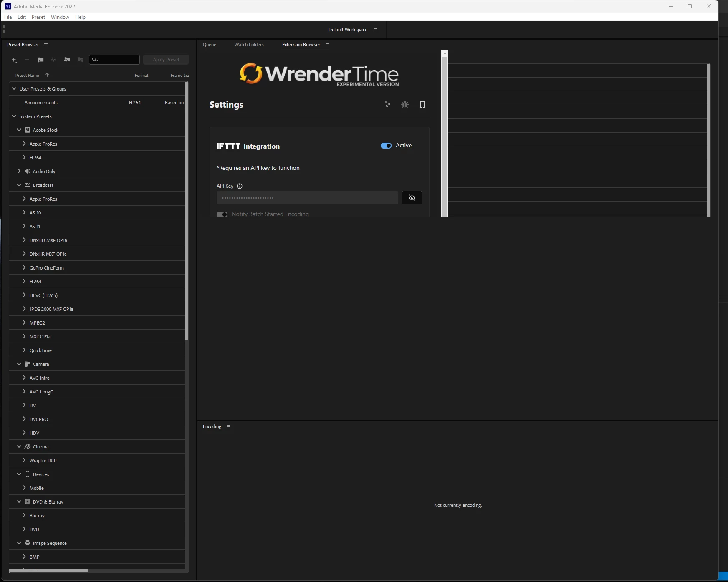Collapse the Adobe Stock group
This screenshot has width=728, height=582.
pyautogui.click(x=19, y=130)
